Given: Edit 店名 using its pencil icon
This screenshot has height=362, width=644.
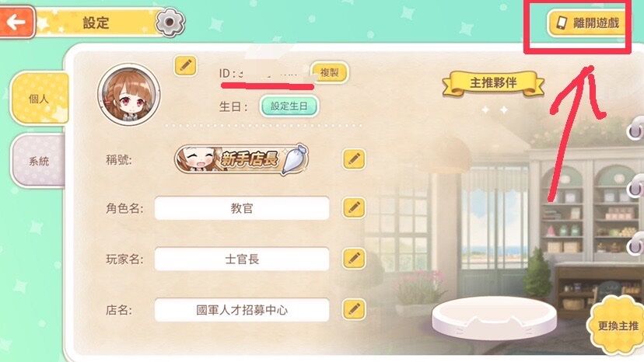Looking at the screenshot, I should pyautogui.click(x=354, y=310).
